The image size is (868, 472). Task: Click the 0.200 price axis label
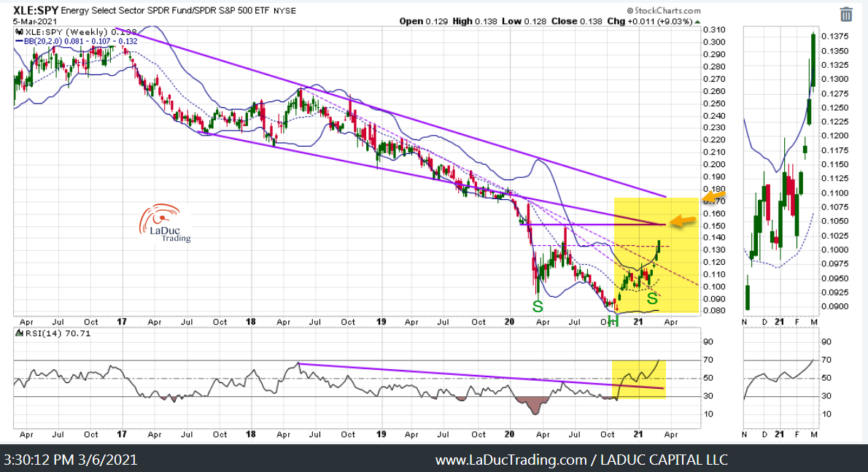pos(714,164)
